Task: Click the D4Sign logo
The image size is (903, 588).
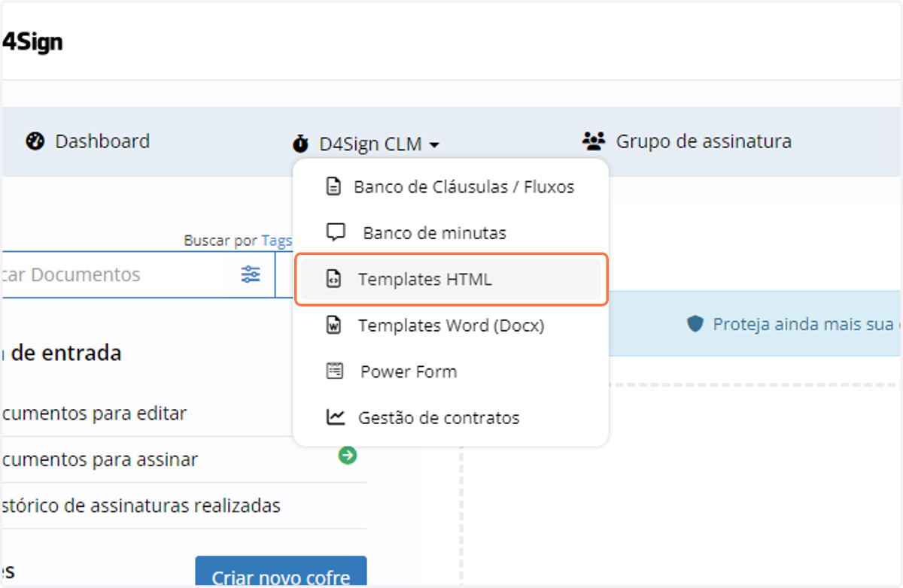Action: click(x=32, y=42)
